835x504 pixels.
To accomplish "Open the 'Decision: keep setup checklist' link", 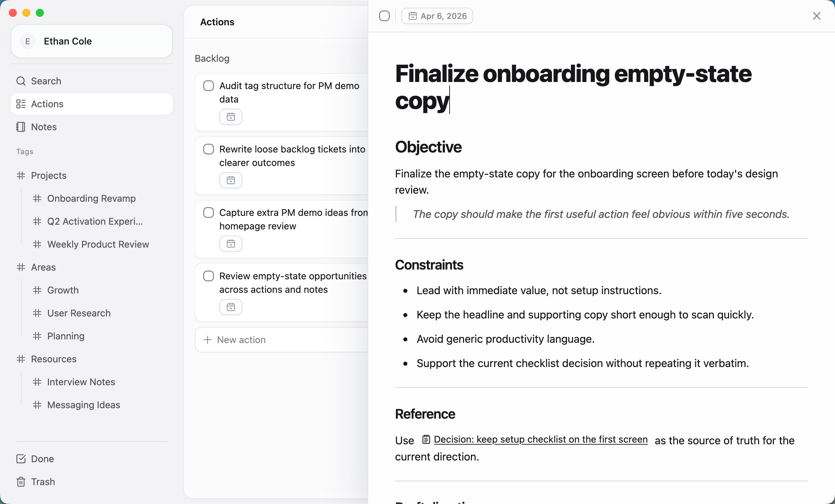I will point(541,439).
